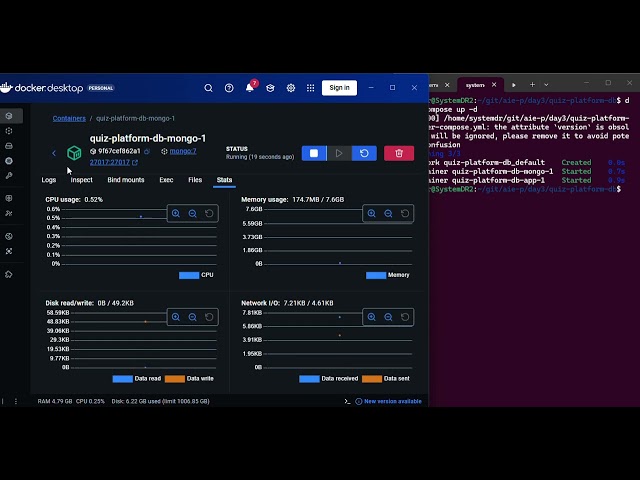Open the cube-grid icon in the sidebar
Viewport: 640px width, 480px height.
pos(9,198)
